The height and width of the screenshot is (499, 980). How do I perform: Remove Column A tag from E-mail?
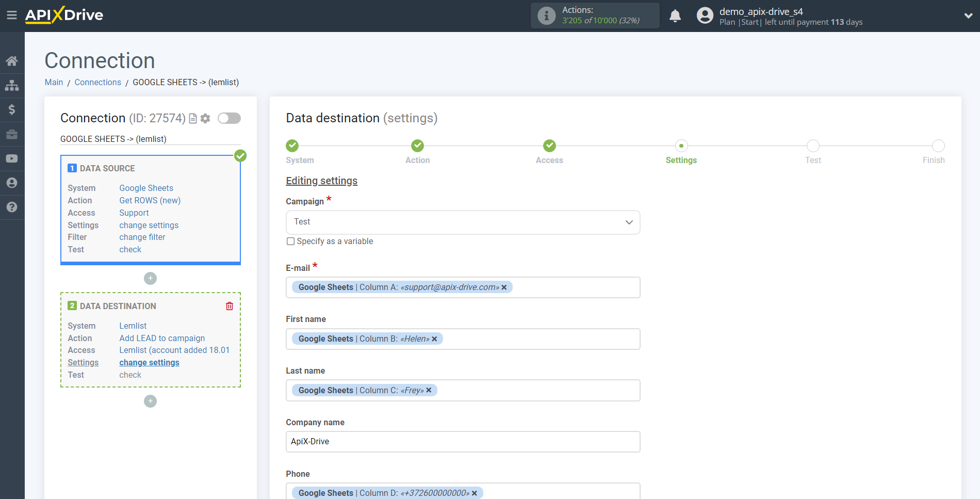(x=504, y=287)
